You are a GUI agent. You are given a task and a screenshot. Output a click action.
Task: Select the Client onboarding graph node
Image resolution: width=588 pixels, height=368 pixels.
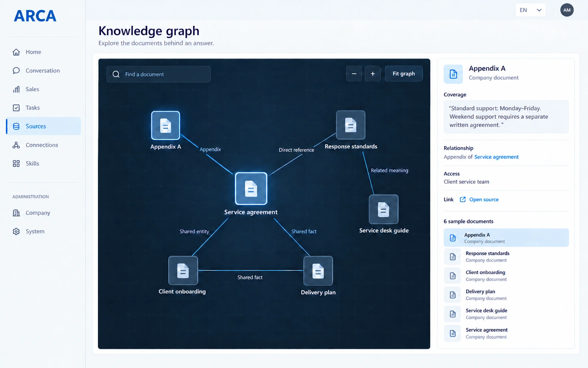tap(183, 270)
